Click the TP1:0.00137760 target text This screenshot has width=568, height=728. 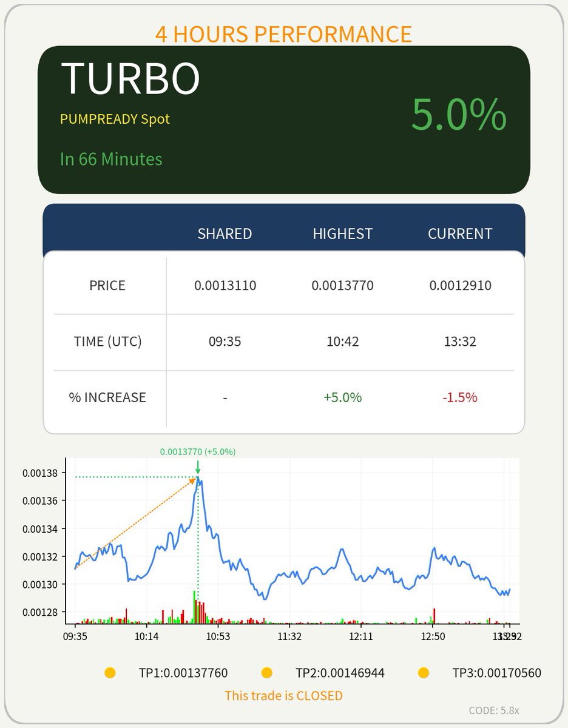click(x=183, y=673)
